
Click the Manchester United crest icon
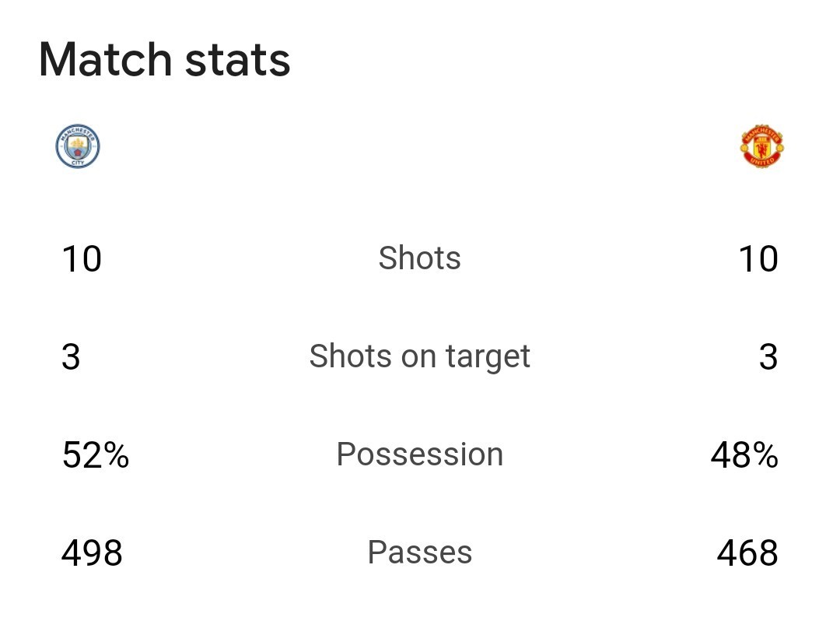pos(761,146)
